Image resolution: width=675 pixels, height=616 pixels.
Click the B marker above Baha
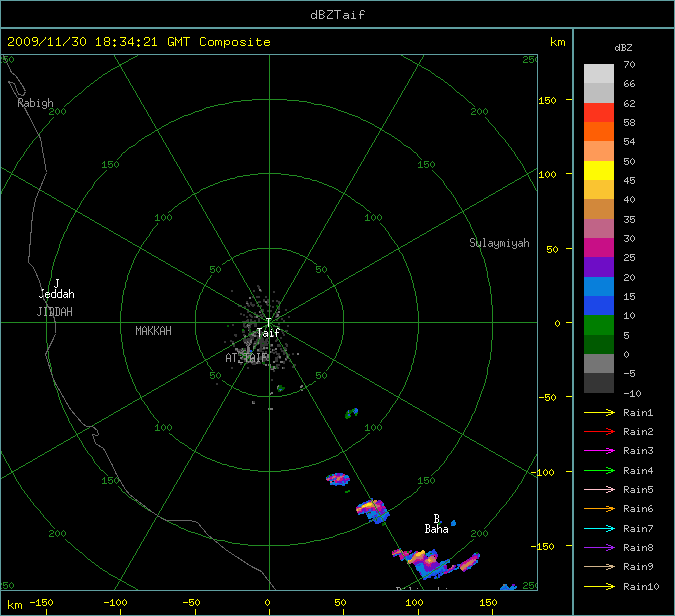click(x=436, y=518)
